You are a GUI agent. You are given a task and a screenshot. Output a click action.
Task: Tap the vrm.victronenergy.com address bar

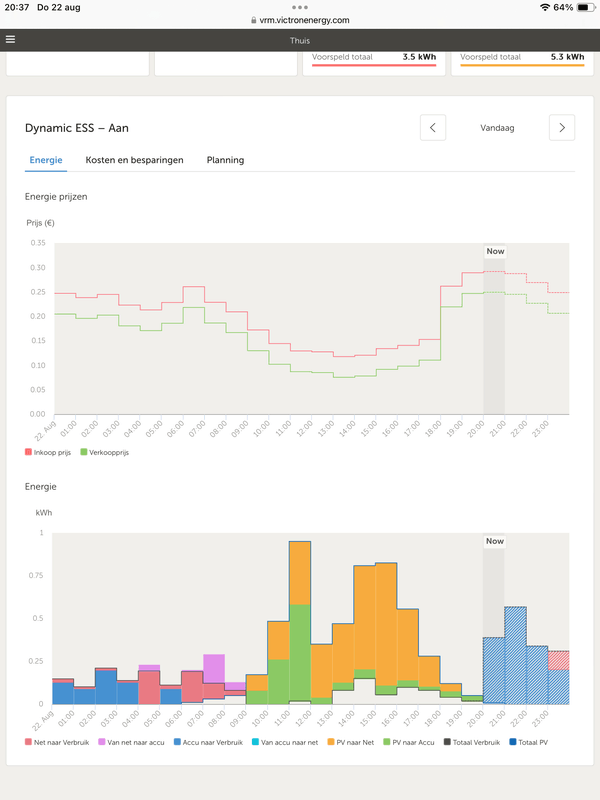pyautogui.click(x=300, y=20)
